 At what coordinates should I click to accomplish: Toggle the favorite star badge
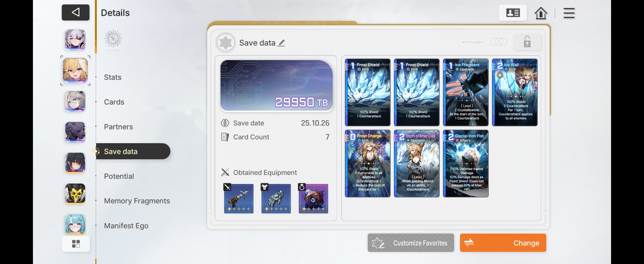tap(225, 43)
